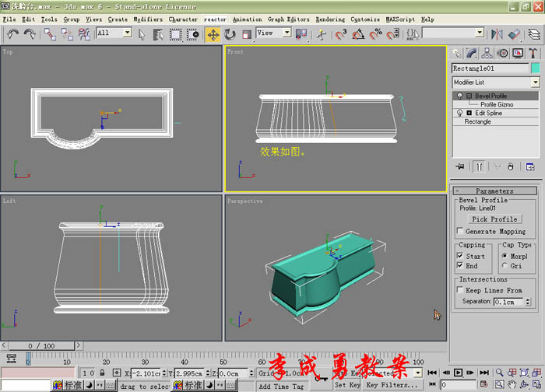Open the Display command panel tab
The height and width of the screenshot is (392, 545).
[x=518, y=54]
